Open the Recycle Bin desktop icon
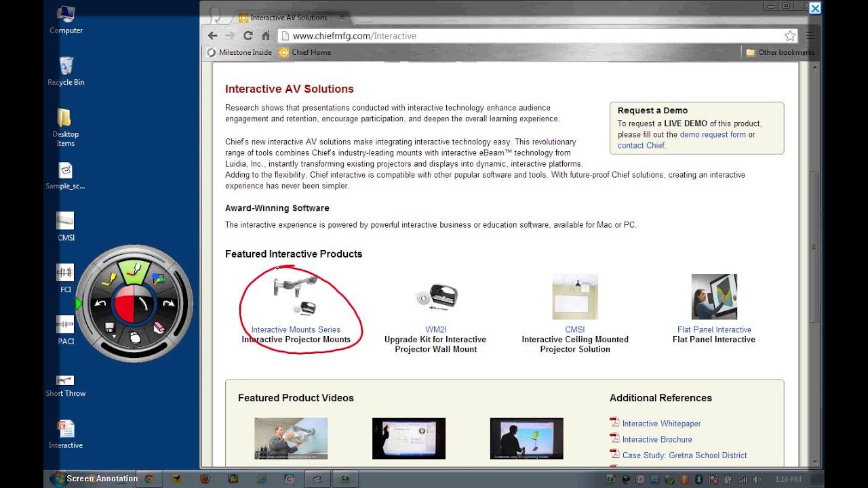 click(x=66, y=71)
